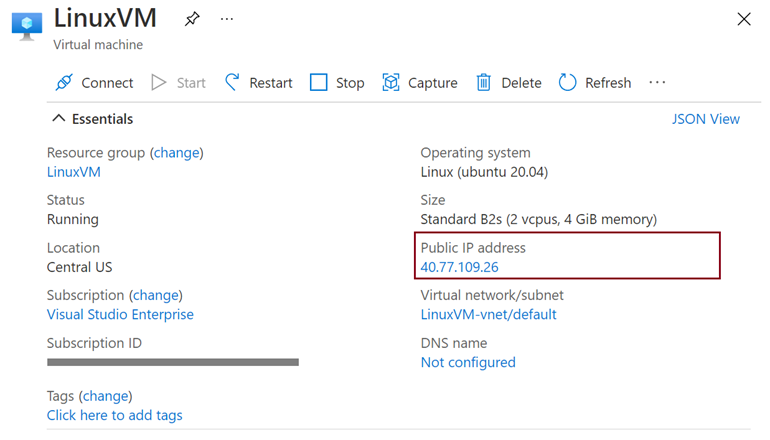Open the public IP address 40.77.109.26

point(459,267)
